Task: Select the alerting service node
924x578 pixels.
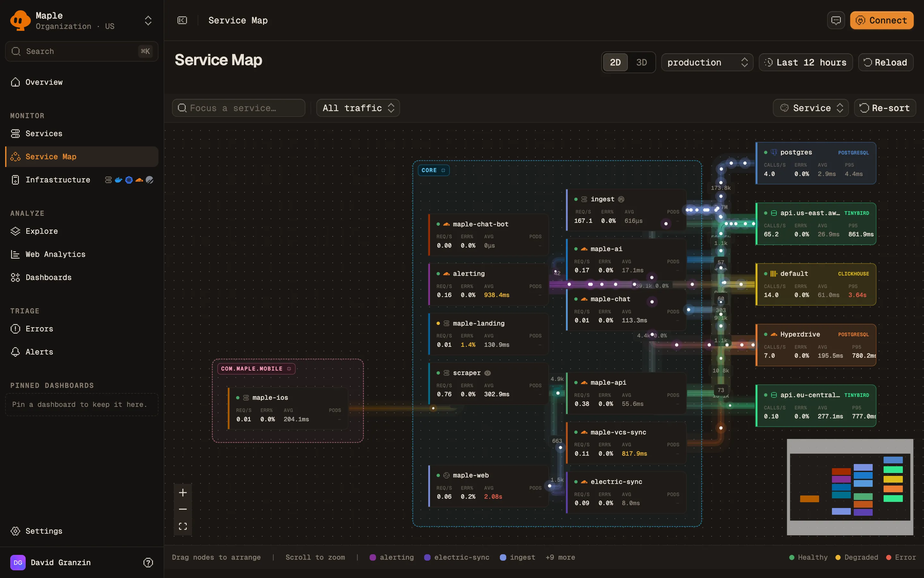Action: (488, 285)
